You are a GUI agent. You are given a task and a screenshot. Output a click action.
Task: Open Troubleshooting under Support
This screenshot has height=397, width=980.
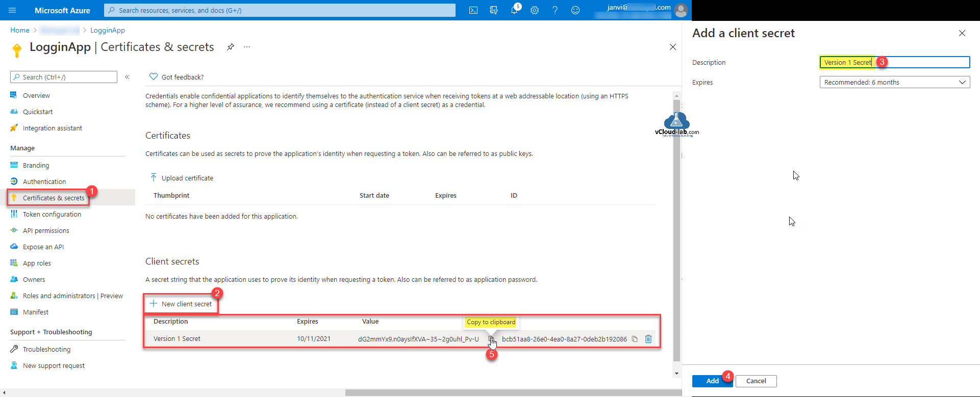[x=46, y=349]
